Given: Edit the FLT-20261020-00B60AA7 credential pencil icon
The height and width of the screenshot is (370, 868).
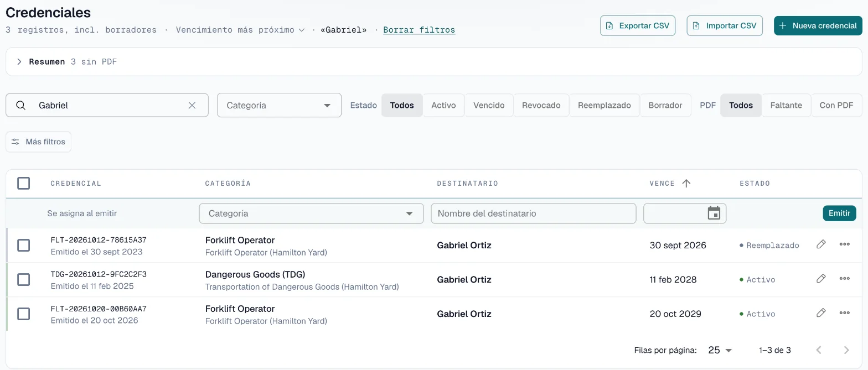Looking at the screenshot, I should [821, 313].
